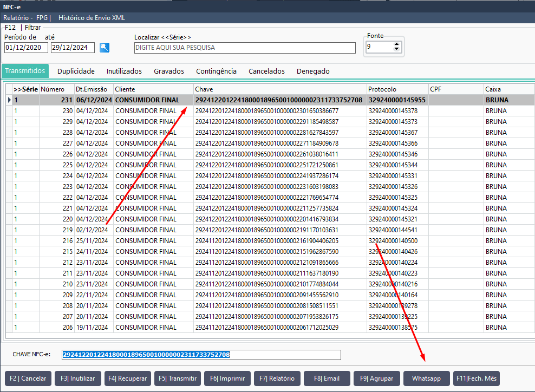The height and width of the screenshot is (392, 535).
Task: Click the DIGITE AQUI SUA PESQUISA search box
Action: pyautogui.click(x=245, y=48)
